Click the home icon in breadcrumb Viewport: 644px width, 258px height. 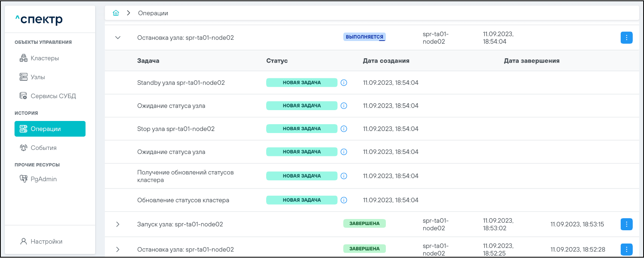click(x=116, y=13)
